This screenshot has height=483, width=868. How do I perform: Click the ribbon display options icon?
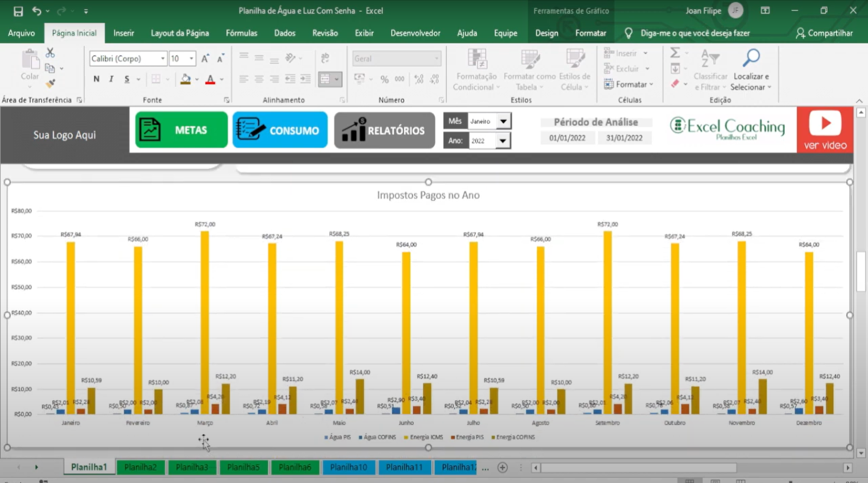(765, 10)
